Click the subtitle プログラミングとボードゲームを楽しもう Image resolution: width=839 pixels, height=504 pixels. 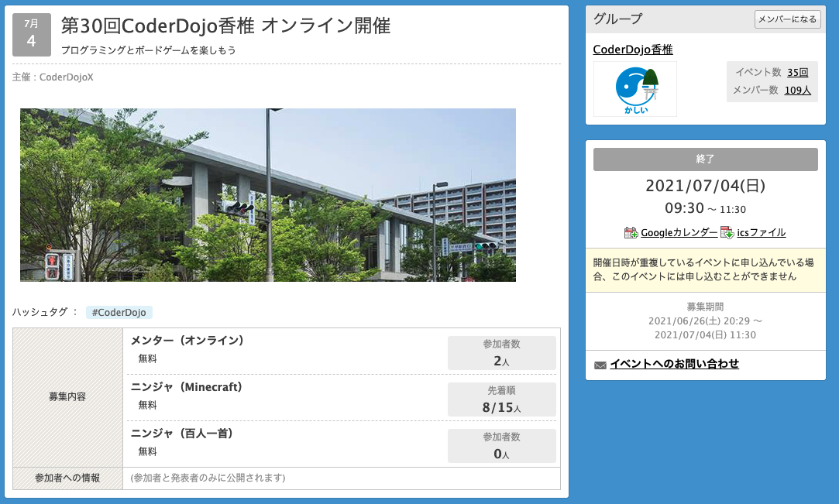148,50
